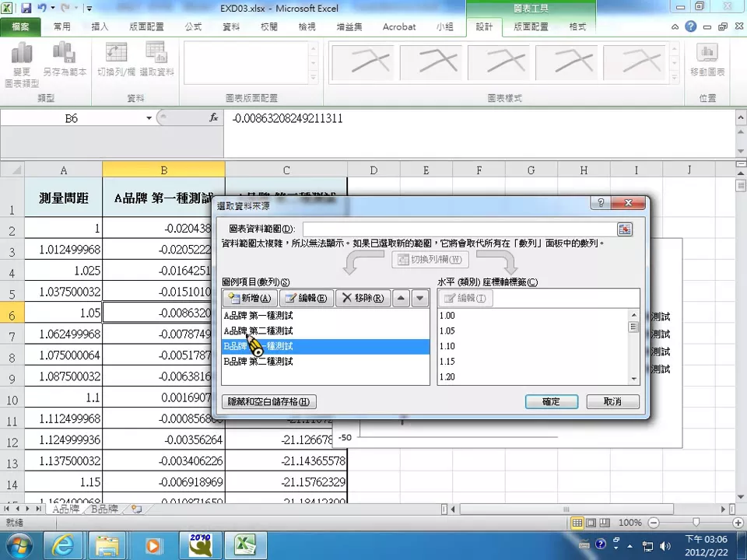This screenshot has width=747, height=560.
Task: Open the quick access toolbar customize dropdown
Action: (x=89, y=8)
